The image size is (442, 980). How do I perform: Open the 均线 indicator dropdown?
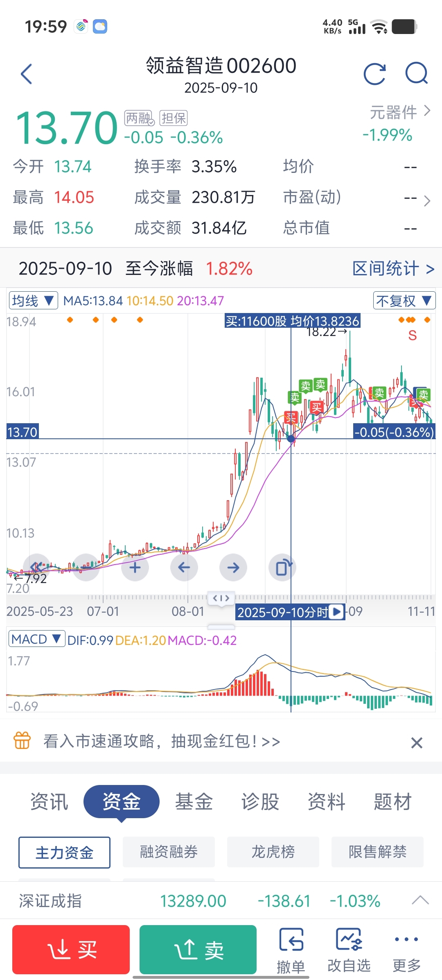point(34,301)
